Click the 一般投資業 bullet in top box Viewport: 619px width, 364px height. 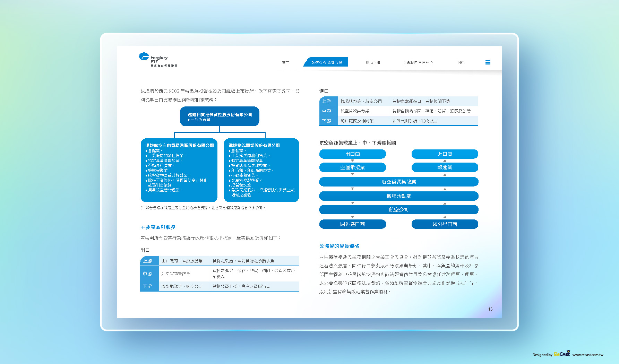pos(199,120)
